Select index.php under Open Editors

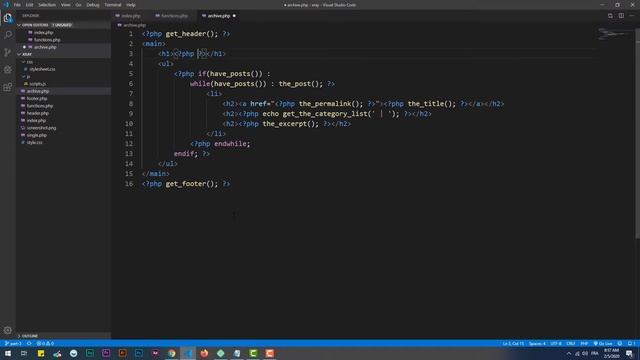point(43,32)
